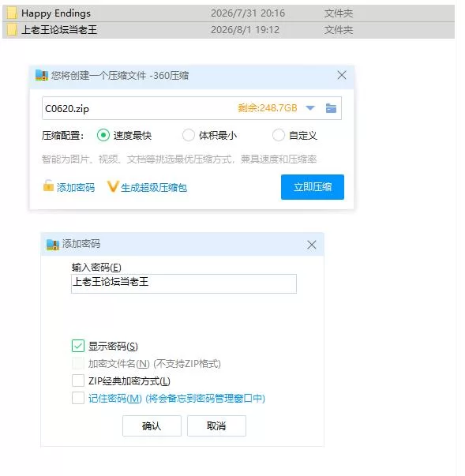Click the 智能为图片、视频、文档 description text
The height and width of the screenshot is (476, 465).
(178, 159)
